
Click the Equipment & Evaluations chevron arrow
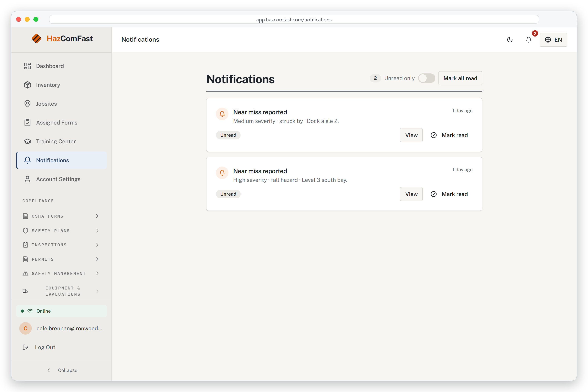[x=98, y=291]
